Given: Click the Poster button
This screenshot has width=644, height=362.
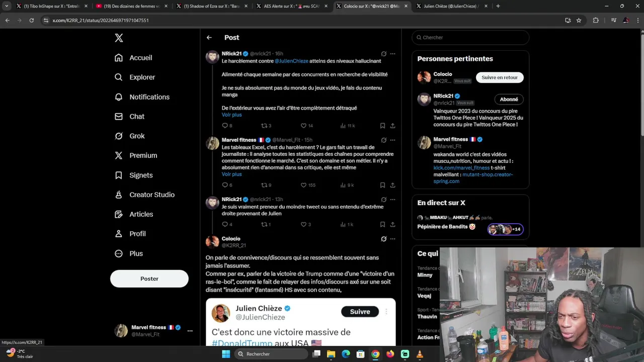Looking at the screenshot, I should pyautogui.click(x=149, y=279).
